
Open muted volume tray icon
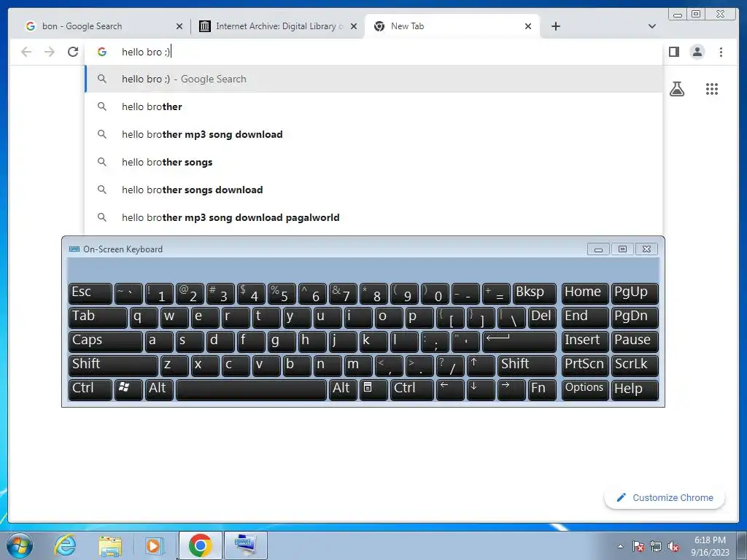pos(673,547)
